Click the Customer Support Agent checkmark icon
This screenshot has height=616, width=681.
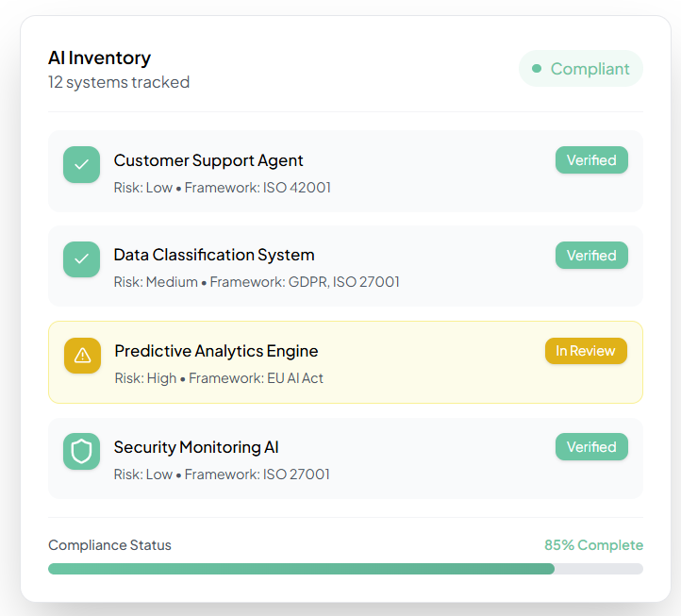point(82,165)
